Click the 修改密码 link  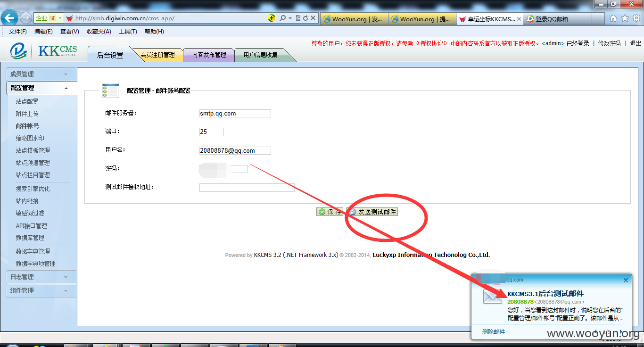(609, 43)
